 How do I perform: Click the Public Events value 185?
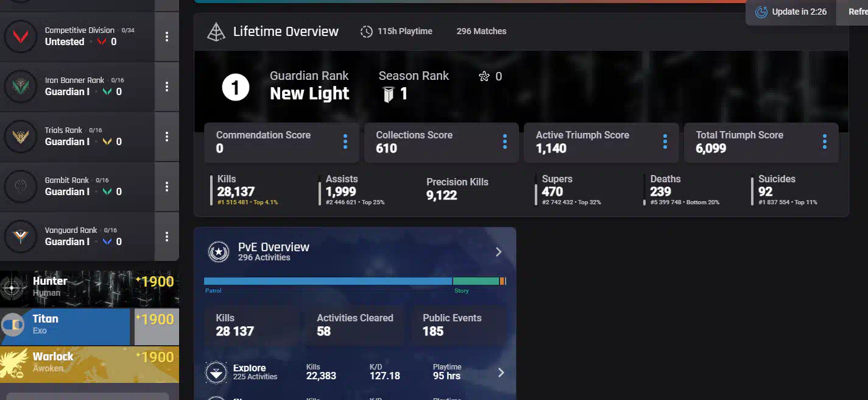pos(433,331)
